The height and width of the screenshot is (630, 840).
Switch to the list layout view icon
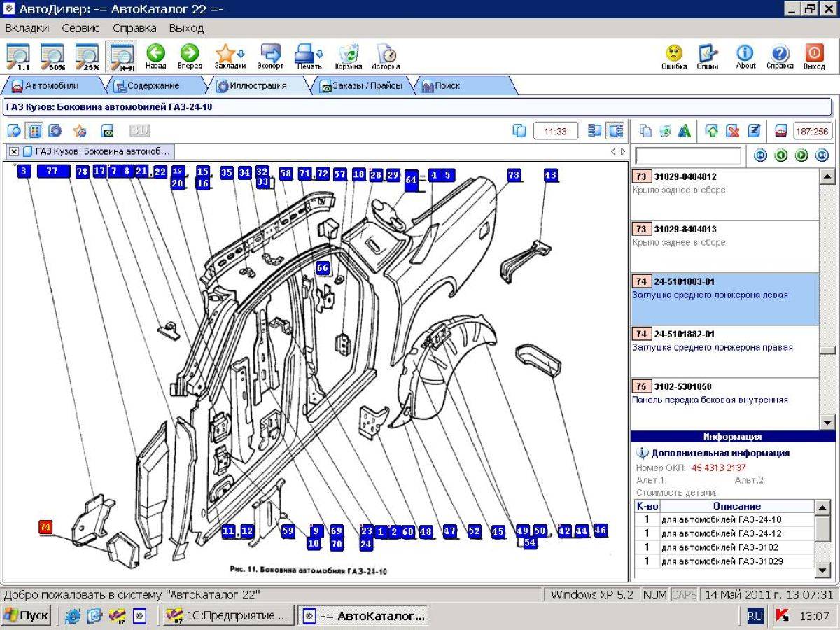click(x=595, y=131)
